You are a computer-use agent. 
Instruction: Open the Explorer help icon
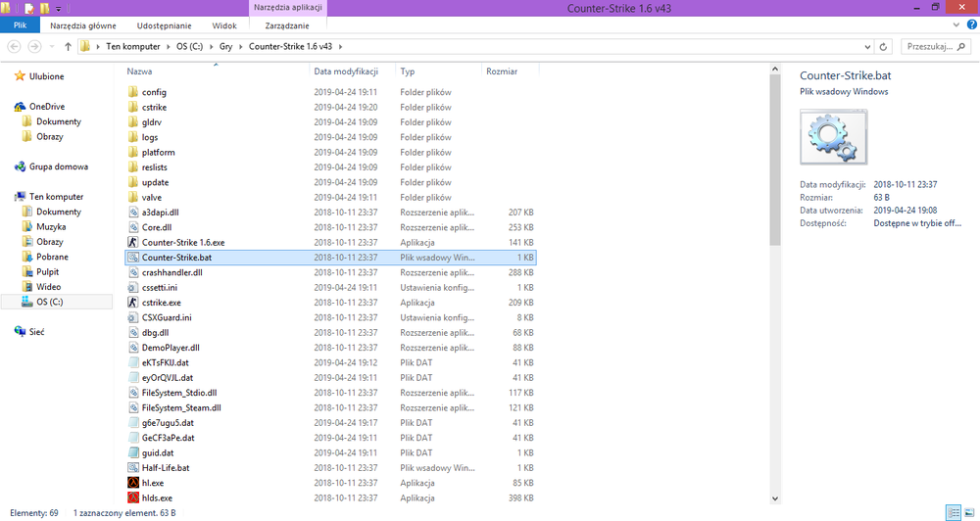[972, 25]
